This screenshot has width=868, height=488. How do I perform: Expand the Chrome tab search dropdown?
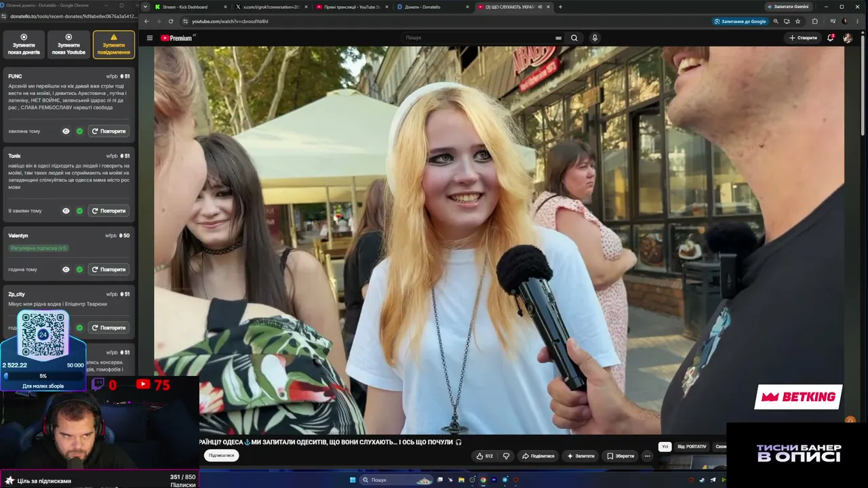145,7
